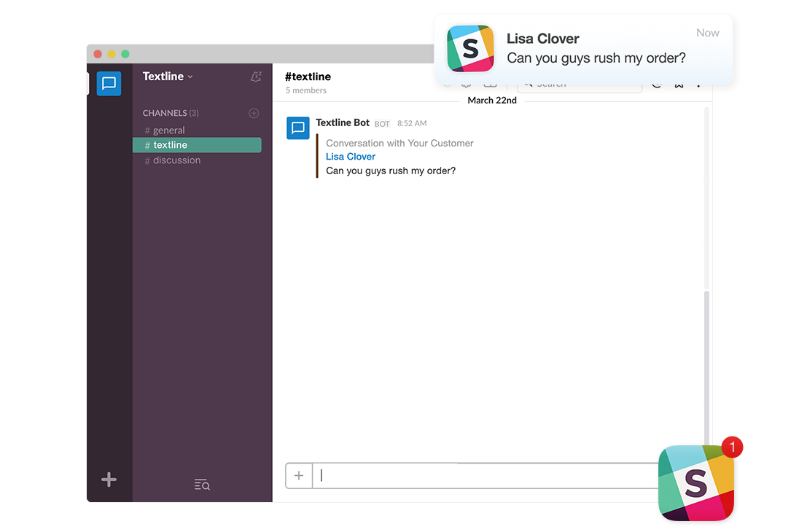
Task: Click the green maximize window button
Action: tap(125, 54)
